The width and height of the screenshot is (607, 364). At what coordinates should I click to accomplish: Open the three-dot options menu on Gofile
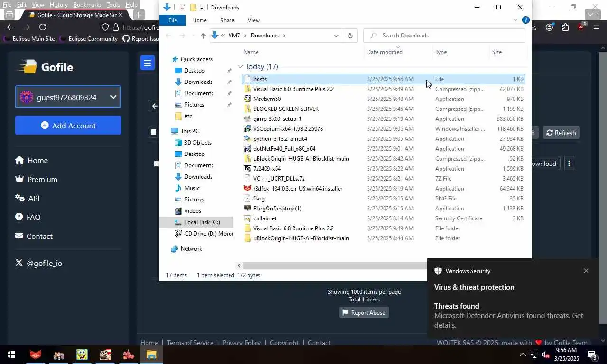point(569,164)
